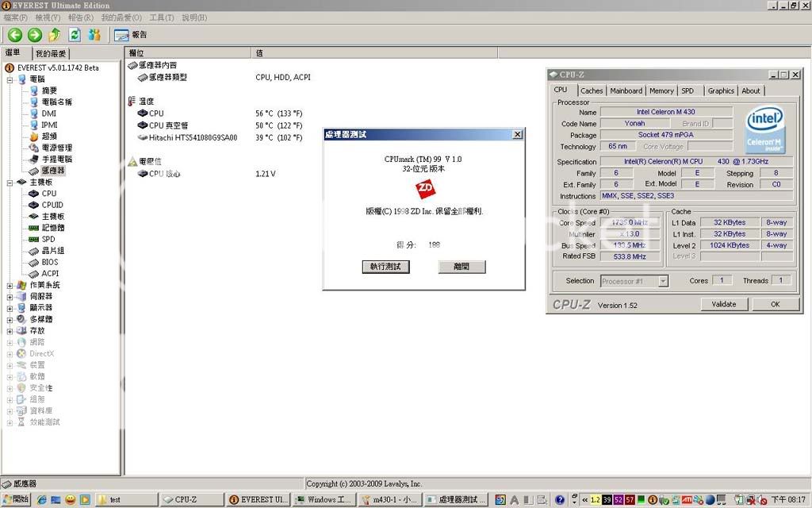This screenshot has width=812, height=508.
Task: Switch to the 選單 tab in the left panel
Action: point(13,53)
